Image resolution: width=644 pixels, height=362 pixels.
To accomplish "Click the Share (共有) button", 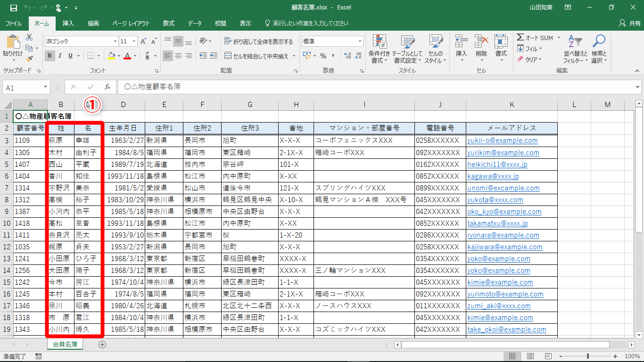I will tap(629, 23).
